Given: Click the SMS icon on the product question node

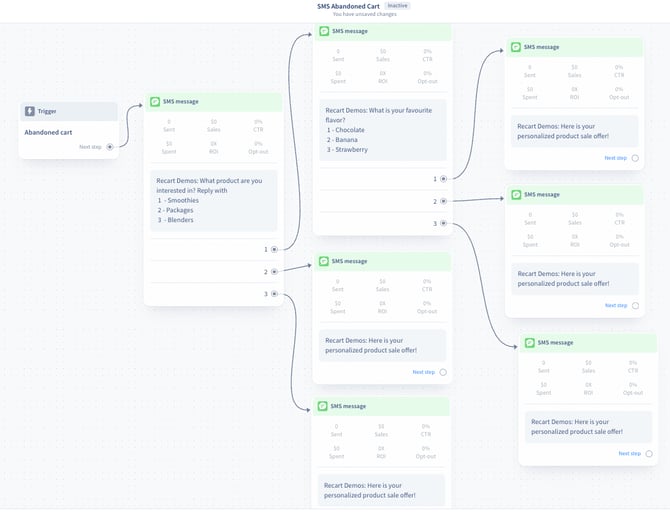Looking at the screenshot, I should (155, 102).
